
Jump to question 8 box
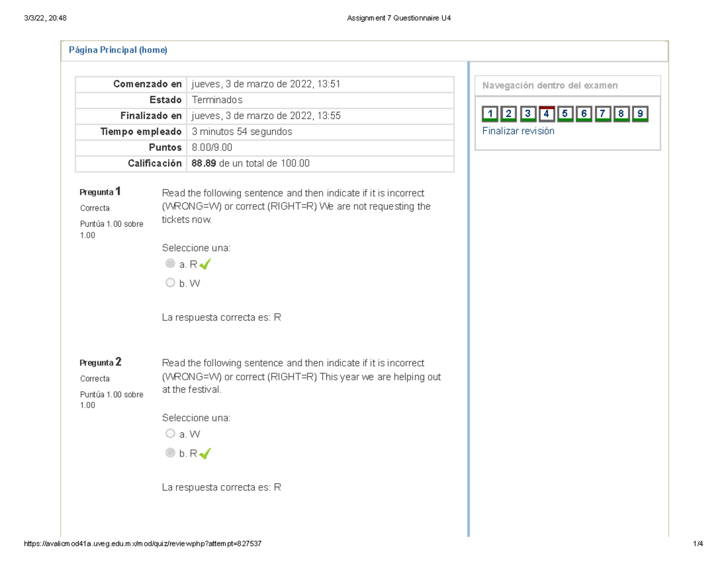[621, 114]
